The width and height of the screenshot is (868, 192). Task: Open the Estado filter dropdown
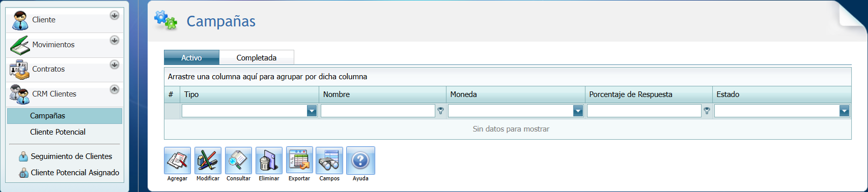click(x=844, y=111)
